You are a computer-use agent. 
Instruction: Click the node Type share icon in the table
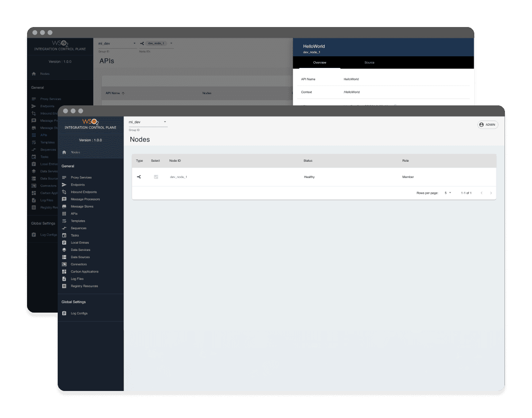coord(138,177)
